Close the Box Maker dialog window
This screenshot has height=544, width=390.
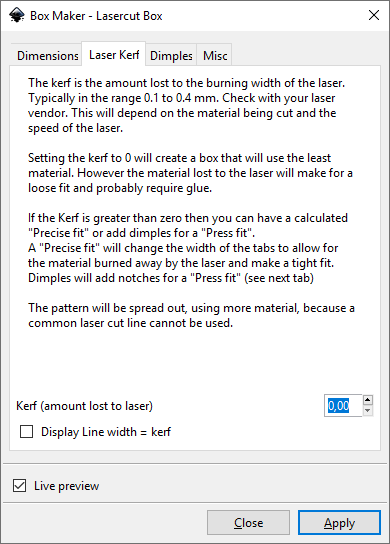tap(374, 15)
